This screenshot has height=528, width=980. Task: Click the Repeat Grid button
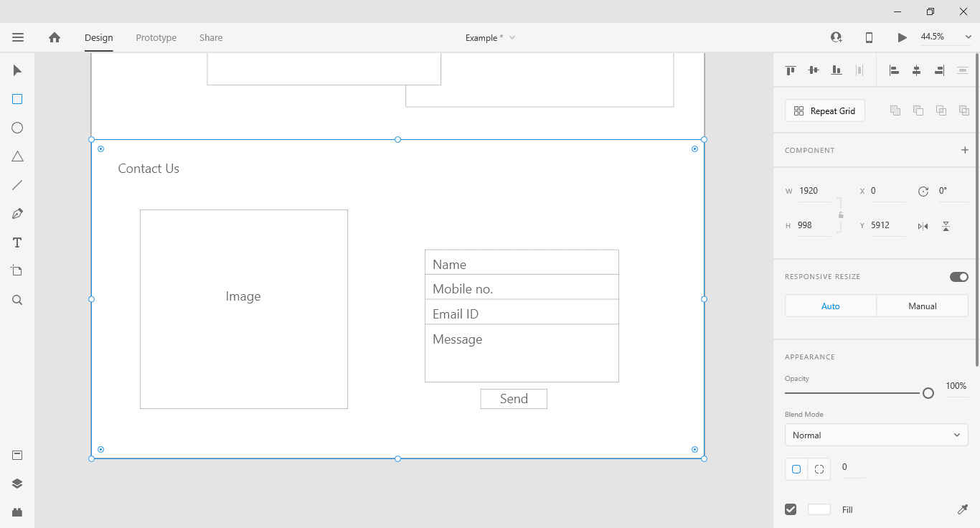pos(825,110)
